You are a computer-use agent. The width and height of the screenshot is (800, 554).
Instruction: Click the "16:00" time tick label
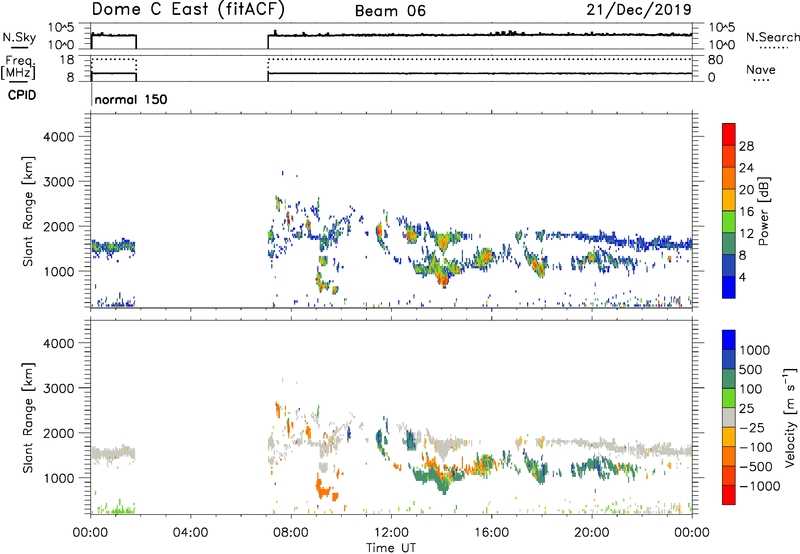click(491, 533)
